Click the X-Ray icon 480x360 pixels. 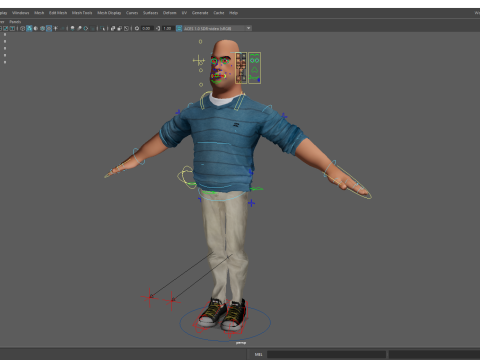pyautogui.click(x=113, y=28)
